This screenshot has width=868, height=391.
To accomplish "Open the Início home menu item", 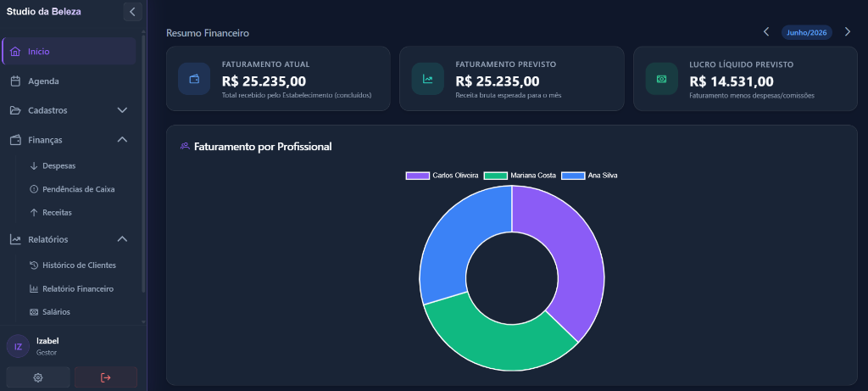I will [70, 52].
